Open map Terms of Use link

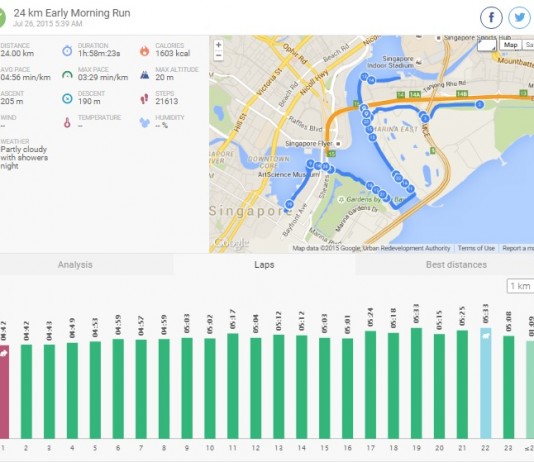coord(476,248)
